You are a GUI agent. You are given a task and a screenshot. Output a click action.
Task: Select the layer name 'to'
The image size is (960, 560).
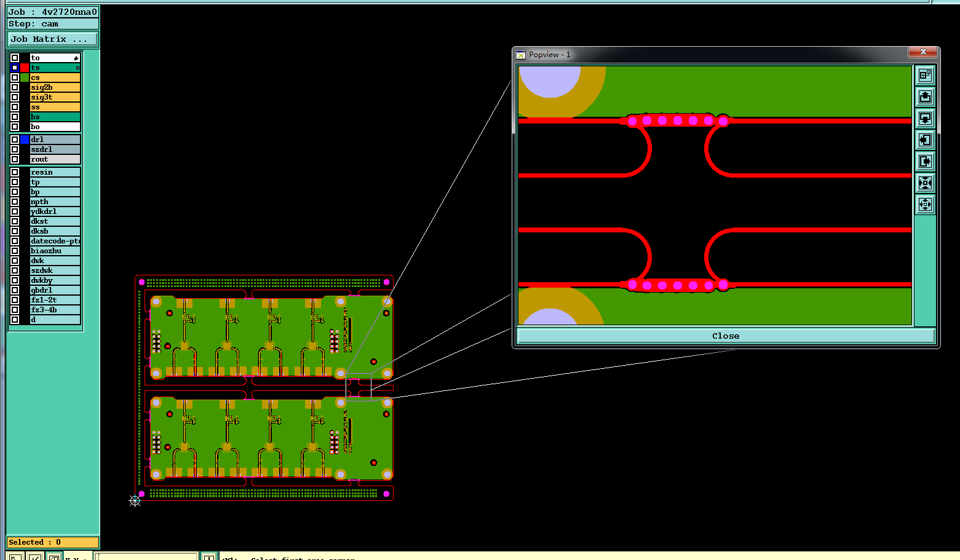pos(55,58)
